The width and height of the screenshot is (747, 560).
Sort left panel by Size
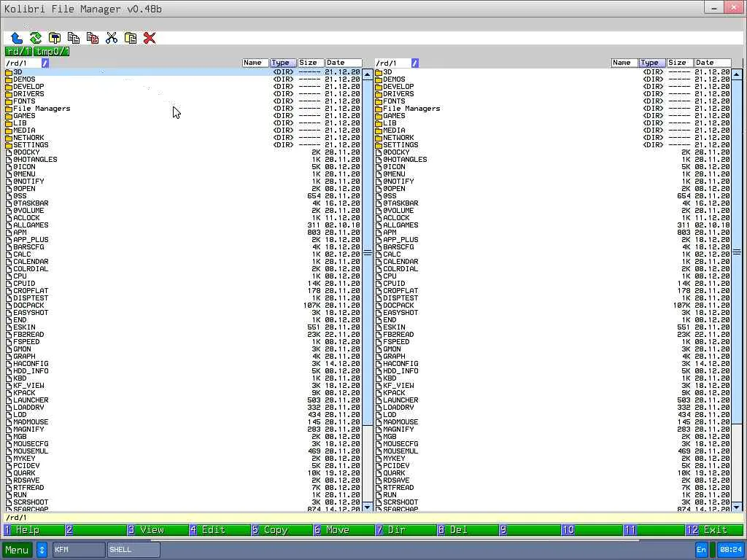coord(311,63)
